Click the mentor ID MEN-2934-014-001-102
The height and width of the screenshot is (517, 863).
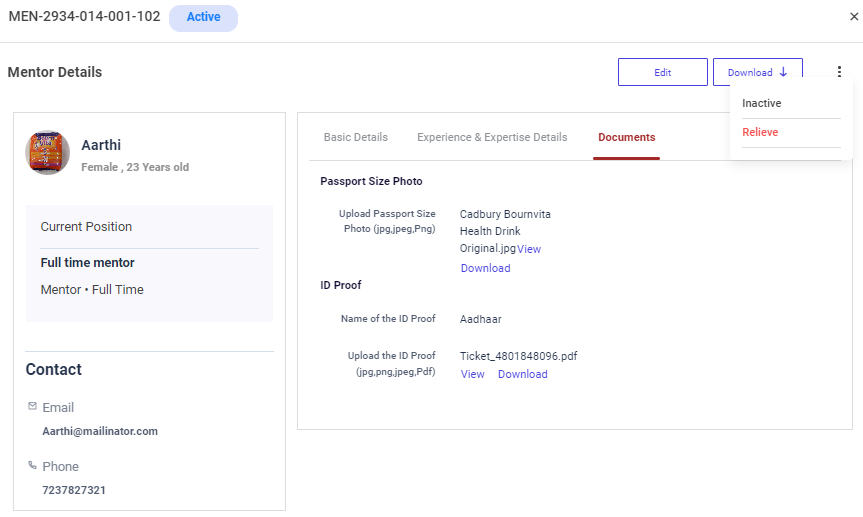[84, 17]
